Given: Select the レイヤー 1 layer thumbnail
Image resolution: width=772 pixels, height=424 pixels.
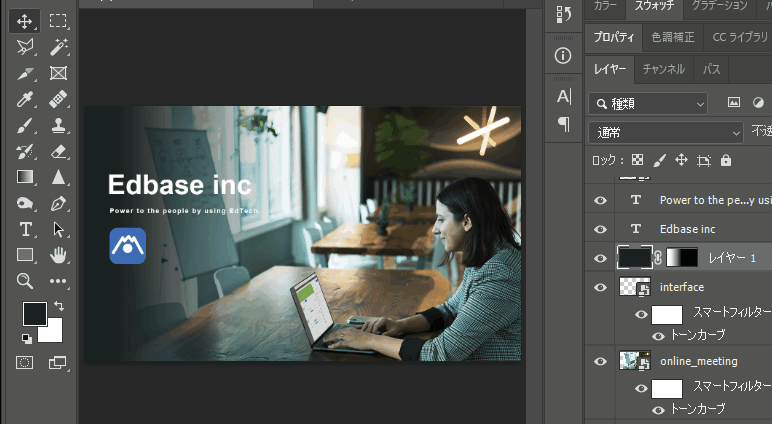Looking at the screenshot, I should [635, 258].
